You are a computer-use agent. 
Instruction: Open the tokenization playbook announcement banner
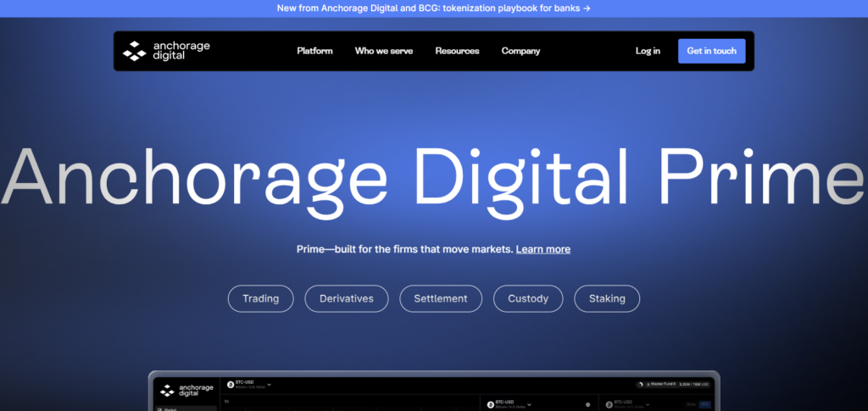pyautogui.click(x=433, y=8)
